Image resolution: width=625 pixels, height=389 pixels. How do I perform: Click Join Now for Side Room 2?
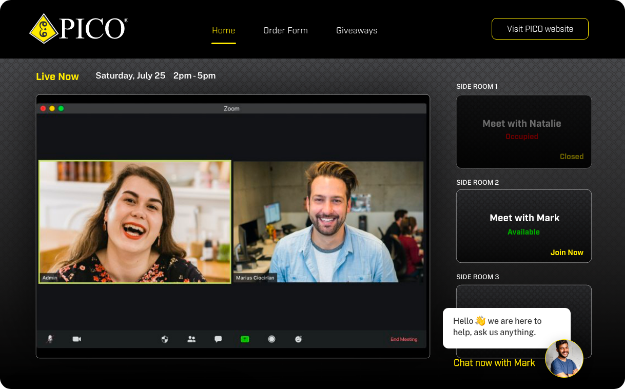(x=567, y=252)
